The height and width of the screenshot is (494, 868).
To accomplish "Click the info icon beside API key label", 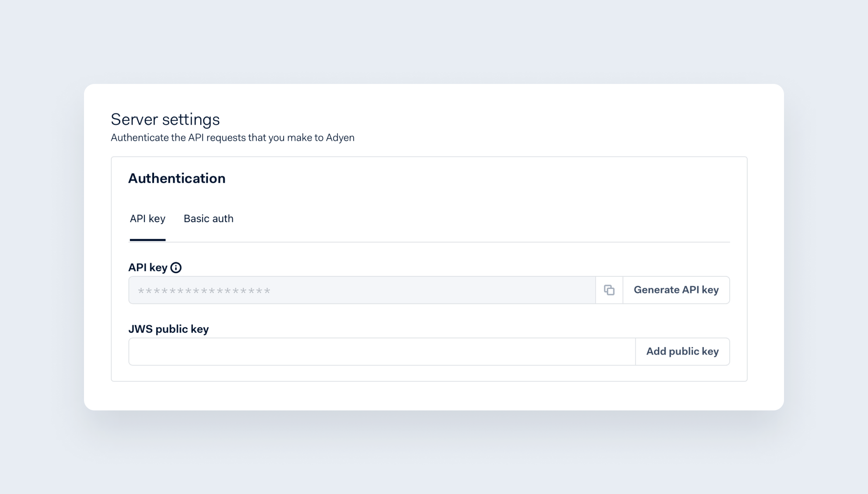I will pos(176,268).
